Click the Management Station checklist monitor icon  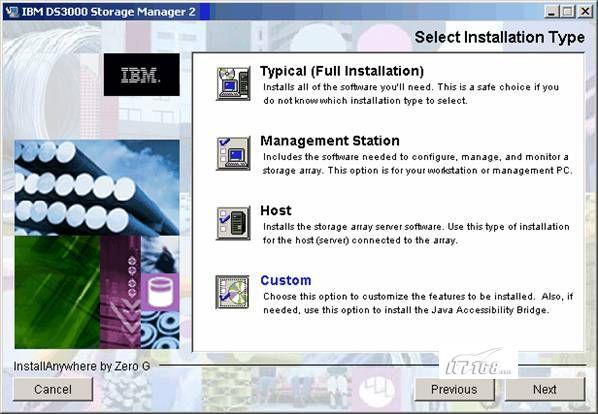coord(233,153)
